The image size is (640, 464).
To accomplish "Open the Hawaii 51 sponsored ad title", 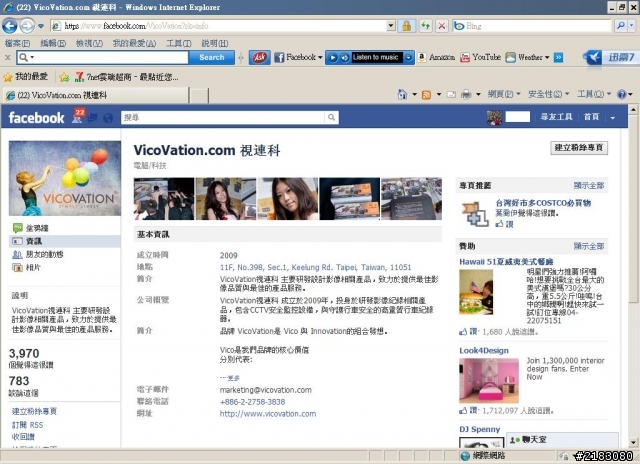I will coord(506,262).
